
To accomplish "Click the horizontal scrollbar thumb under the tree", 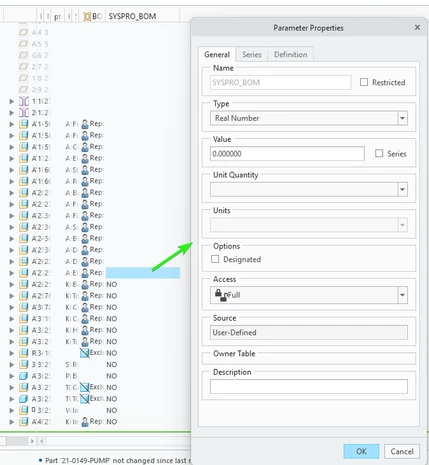I will pyautogui.click(x=17, y=441).
